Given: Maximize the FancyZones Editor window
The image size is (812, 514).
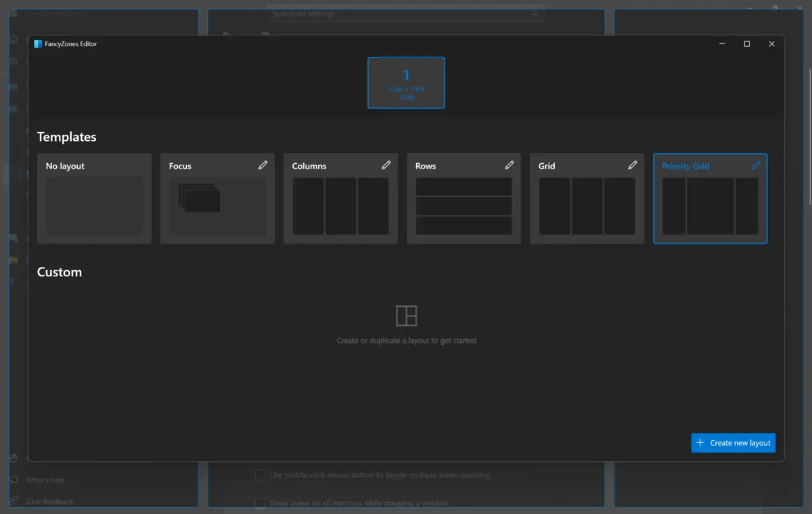Looking at the screenshot, I should click(x=747, y=44).
